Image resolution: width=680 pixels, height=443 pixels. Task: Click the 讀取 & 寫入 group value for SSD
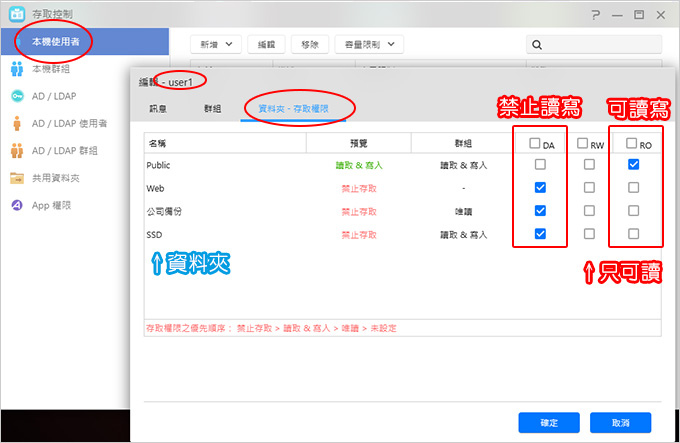pos(464,235)
